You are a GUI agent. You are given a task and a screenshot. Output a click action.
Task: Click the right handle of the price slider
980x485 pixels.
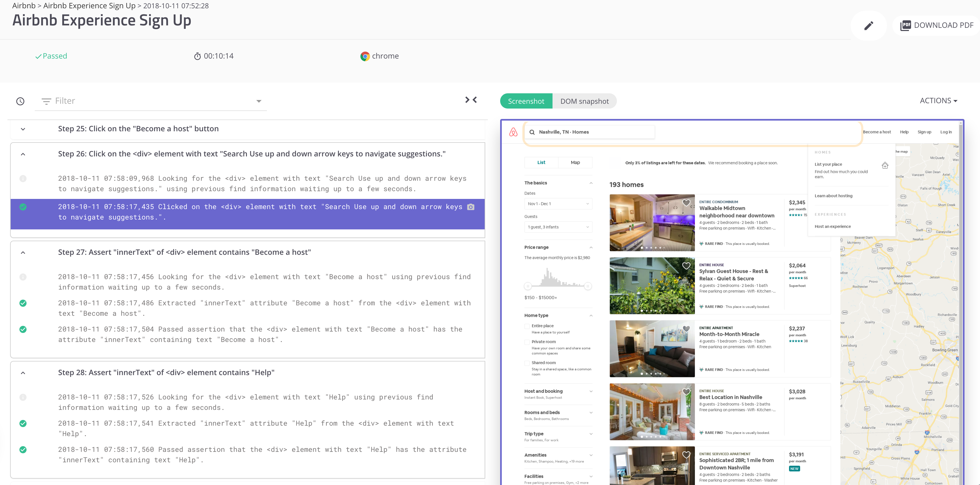[588, 286]
